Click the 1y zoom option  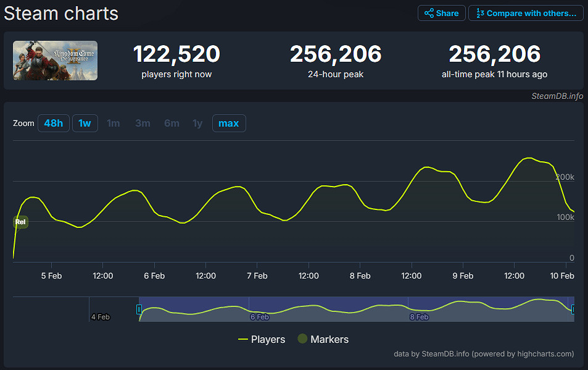197,124
